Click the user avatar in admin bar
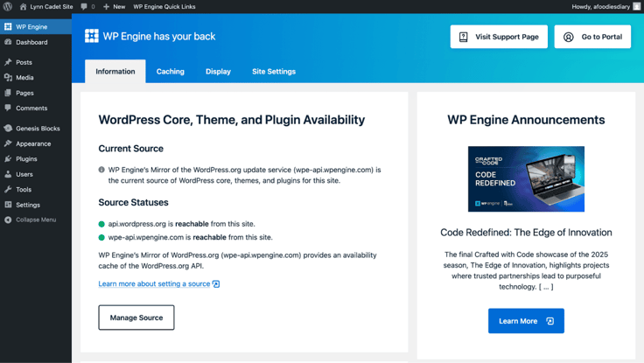The width and height of the screenshot is (644, 363). point(637,7)
